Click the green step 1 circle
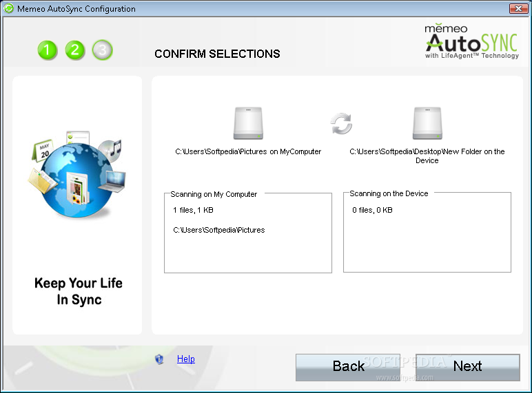Viewport: 532px width, 393px height. click(47, 50)
